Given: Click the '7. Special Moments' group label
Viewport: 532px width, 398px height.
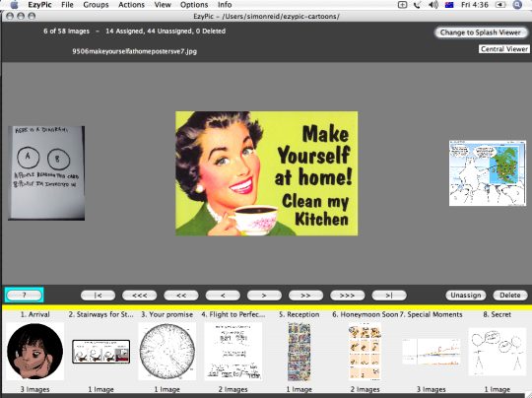Looking at the screenshot, I should [x=431, y=314].
